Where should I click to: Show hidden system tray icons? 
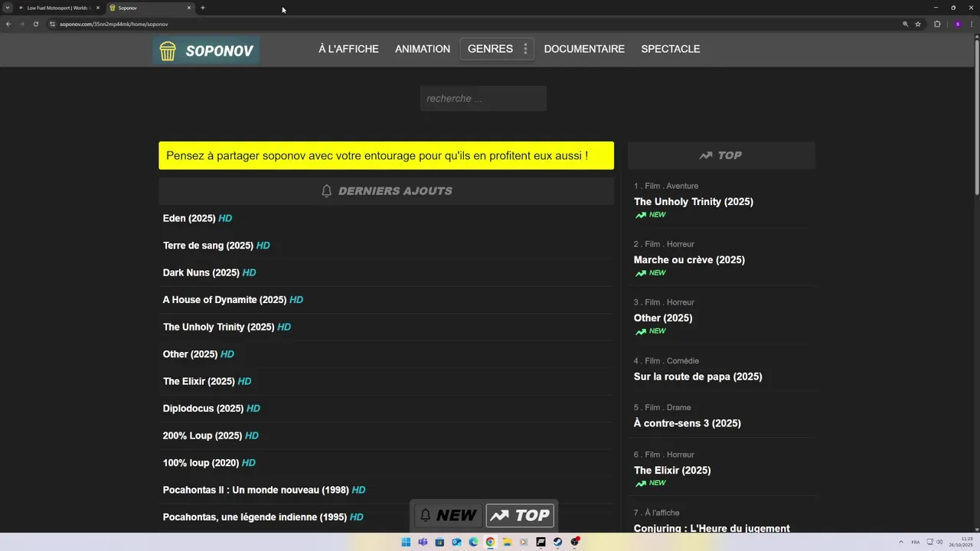click(x=900, y=542)
